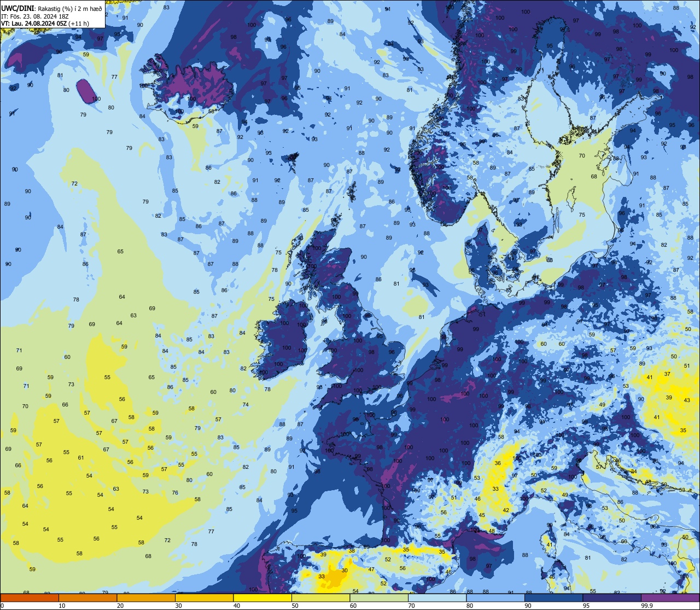This screenshot has width=700, height=610.
Task: Click the "UWC/DINI: Rakastig (%) í 2 m hæð" title
Action: [x=51, y=8]
